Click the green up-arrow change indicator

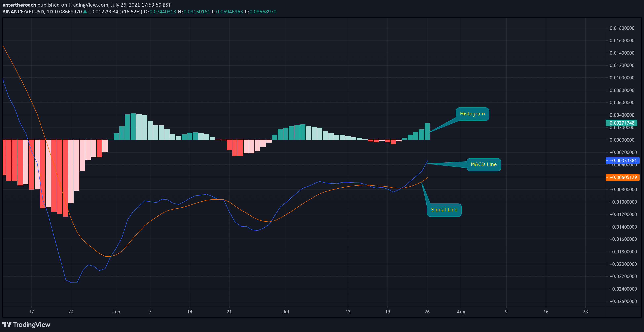[x=85, y=11]
